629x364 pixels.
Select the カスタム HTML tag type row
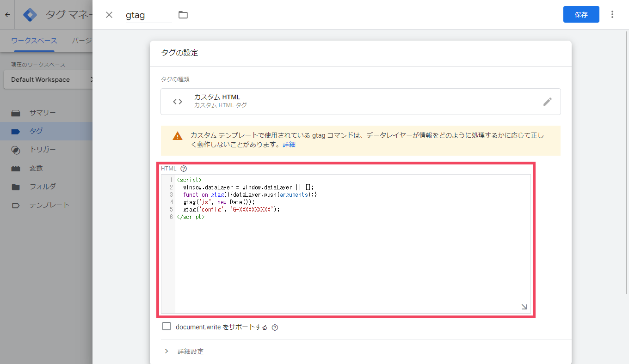[361, 102]
